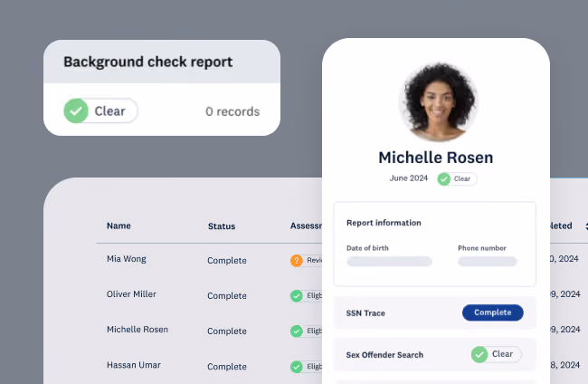Click Complete status for Hassan Umar

pyautogui.click(x=227, y=367)
